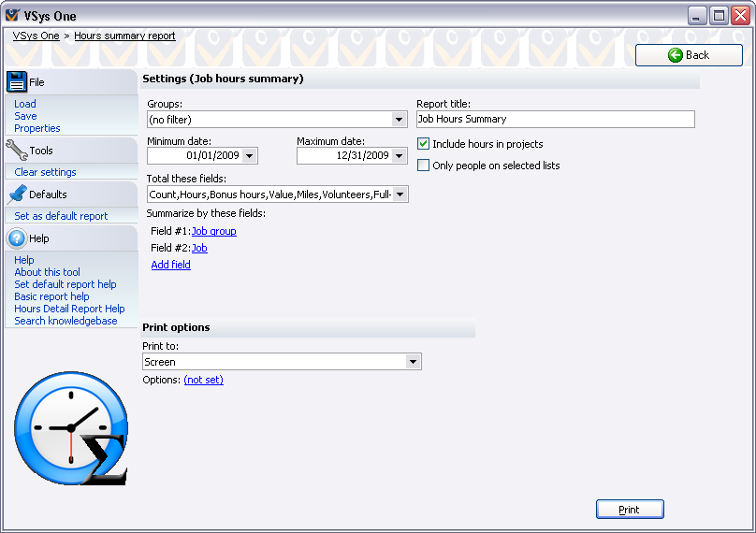The image size is (756, 533).
Task: Click the Add field link
Action: click(170, 265)
